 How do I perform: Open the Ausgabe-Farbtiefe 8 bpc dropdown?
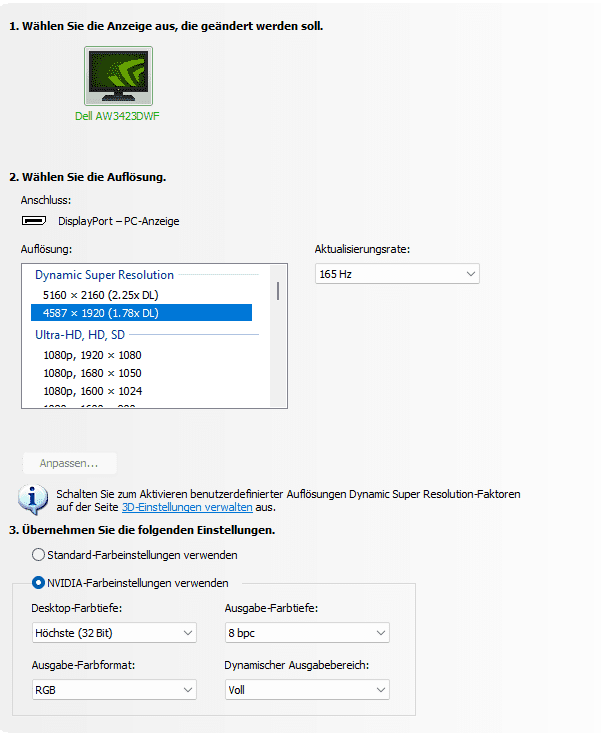click(x=307, y=633)
